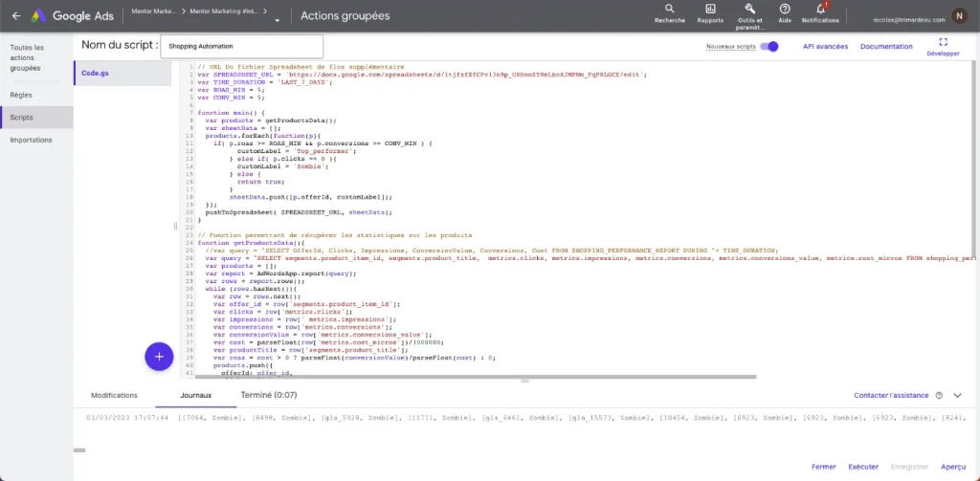
Task: Open the Recherche search icon
Action: point(669,9)
